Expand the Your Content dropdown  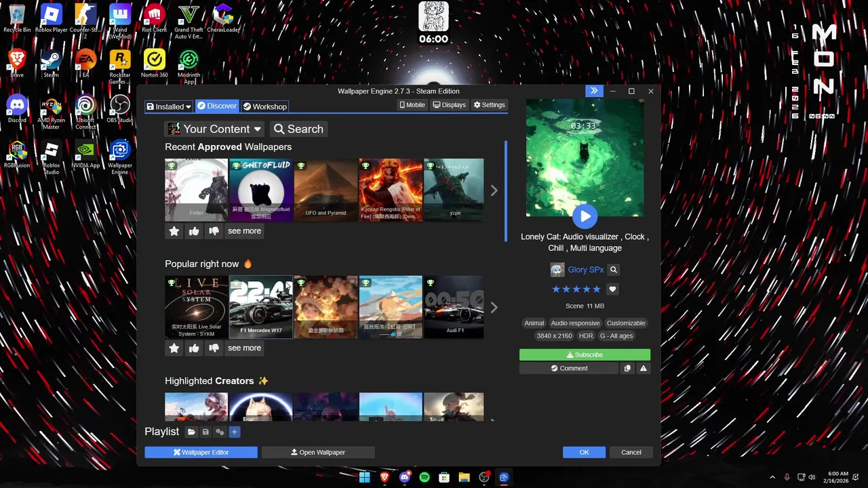[215, 129]
